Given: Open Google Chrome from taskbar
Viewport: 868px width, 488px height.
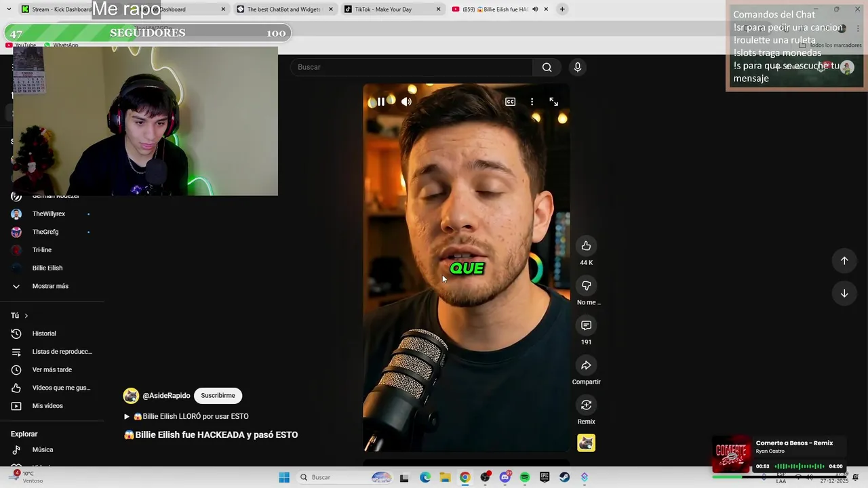Looking at the screenshot, I should click(x=465, y=478).
